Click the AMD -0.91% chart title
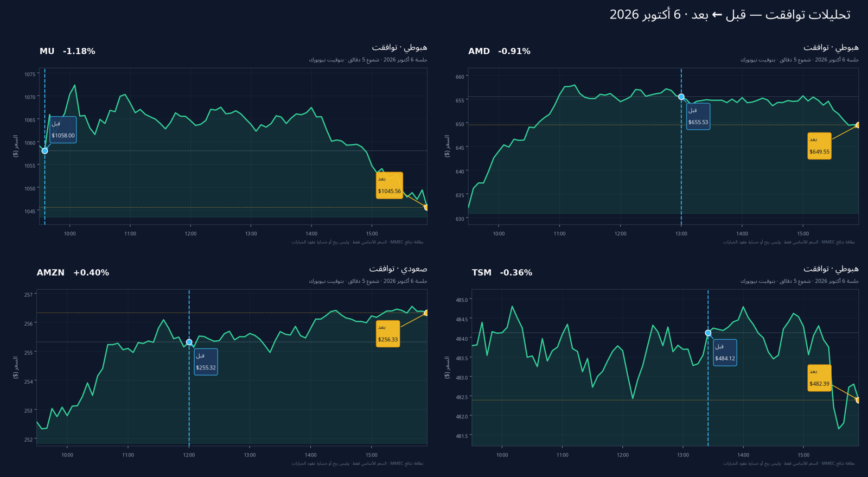Screen dimensions: 868x477 (499, 51)
